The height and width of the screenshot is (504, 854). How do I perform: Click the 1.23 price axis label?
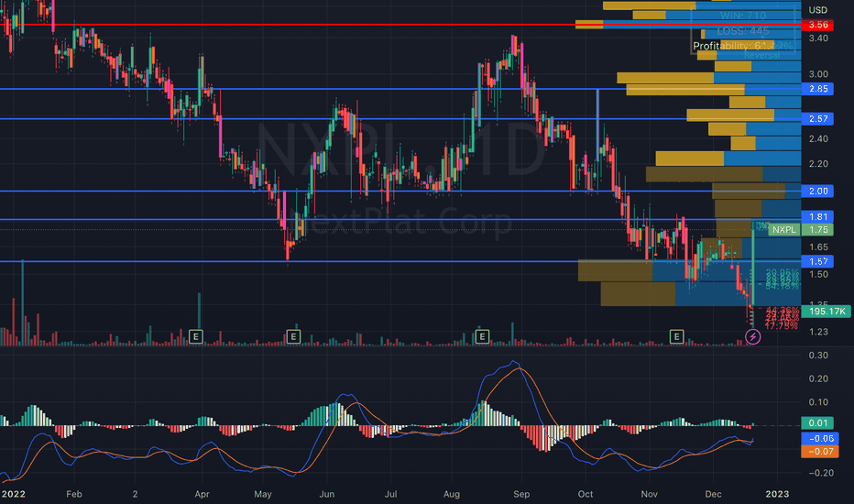coord(818,332)
